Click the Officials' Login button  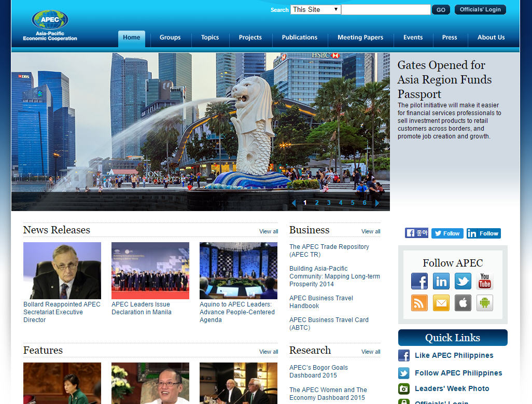[480, 9]
